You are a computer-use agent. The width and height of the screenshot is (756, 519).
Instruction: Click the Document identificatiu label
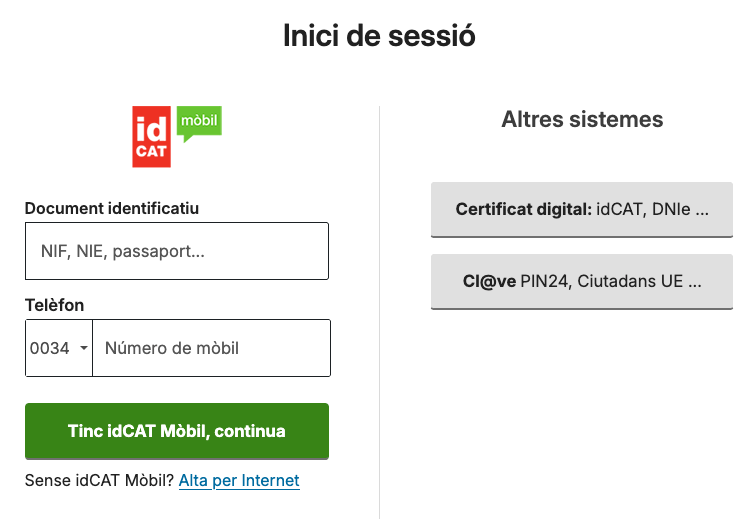pos(112,208)
